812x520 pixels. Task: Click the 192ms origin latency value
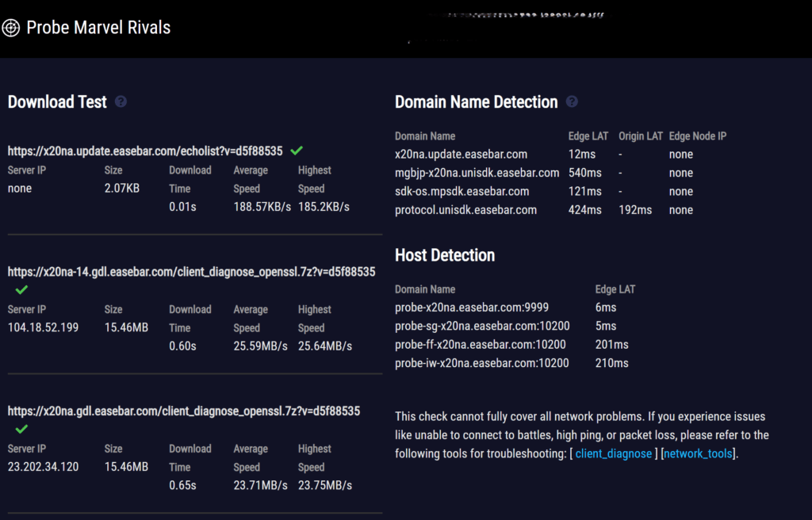point(635,210)
